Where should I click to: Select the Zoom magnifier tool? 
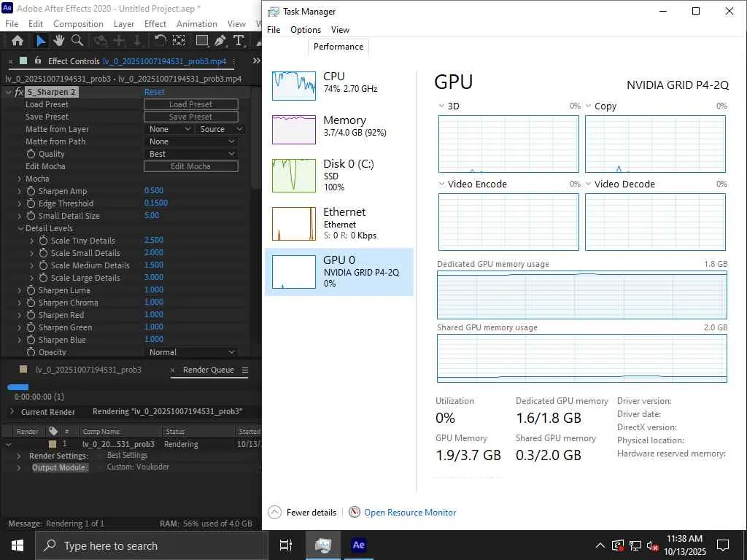click(x=77, y=41)
